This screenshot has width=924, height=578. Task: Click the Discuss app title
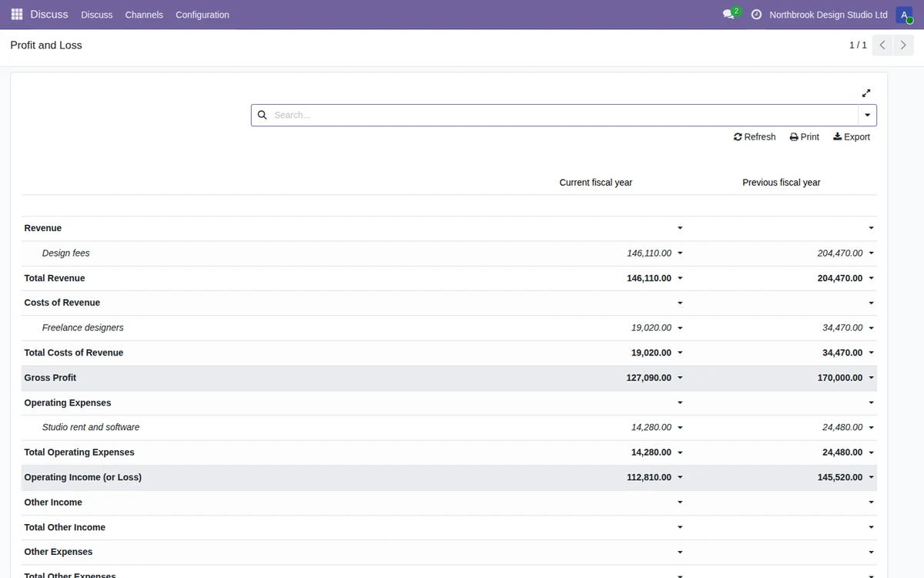(x=49, y=15)
